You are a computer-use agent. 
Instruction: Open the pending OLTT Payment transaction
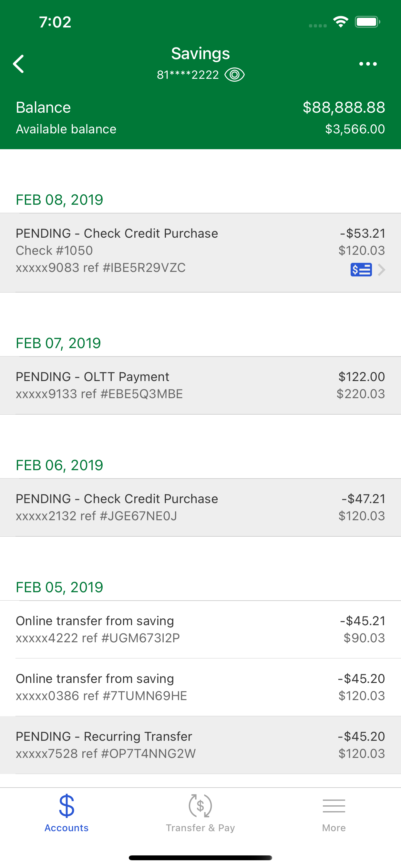200,385
